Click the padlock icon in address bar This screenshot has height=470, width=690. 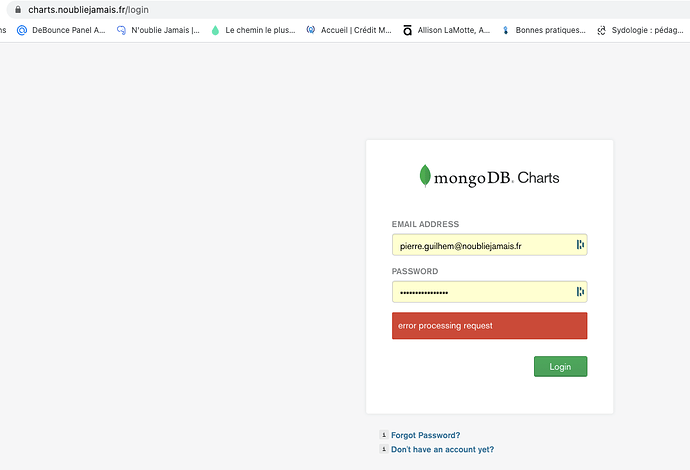pos(16,9)
